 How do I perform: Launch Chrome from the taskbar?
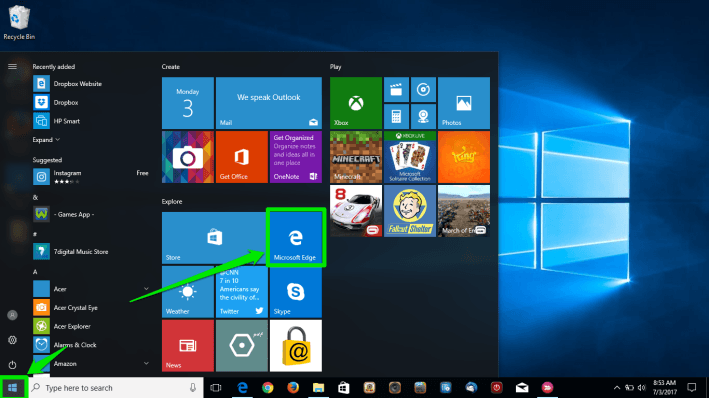268,388
